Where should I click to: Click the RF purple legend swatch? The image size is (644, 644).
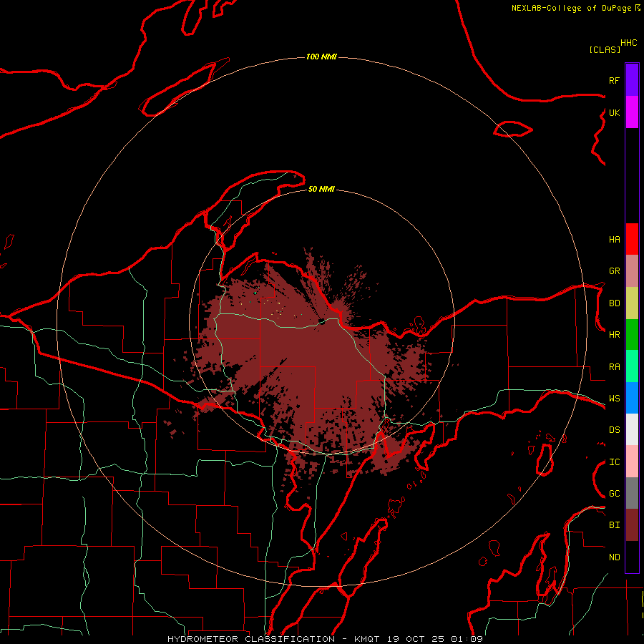click(x=632, y=80)
